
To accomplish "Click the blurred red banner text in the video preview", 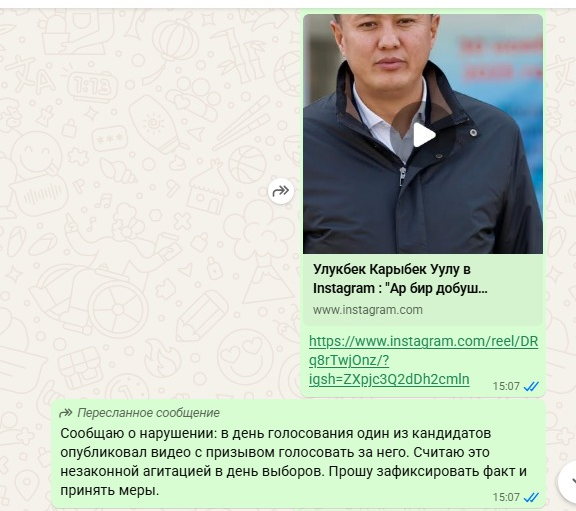I will coord(501,59).
